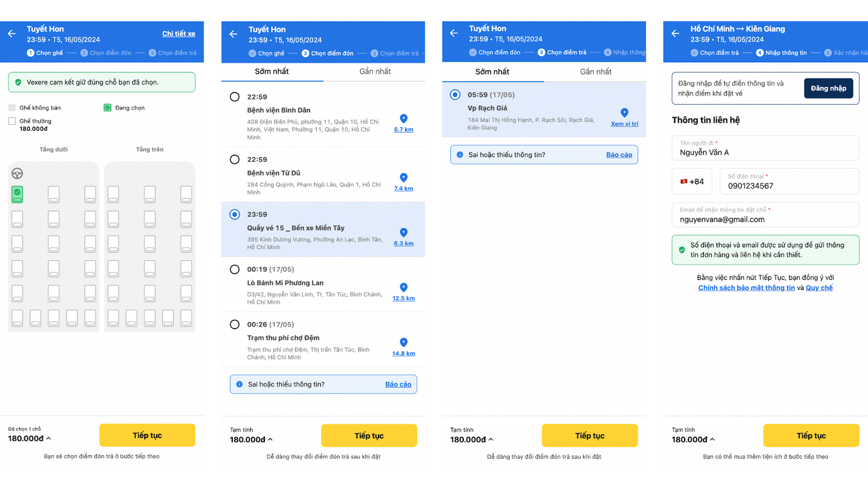Click the Đăng nhập button
The image size is (868, 488).
[828, 88]
